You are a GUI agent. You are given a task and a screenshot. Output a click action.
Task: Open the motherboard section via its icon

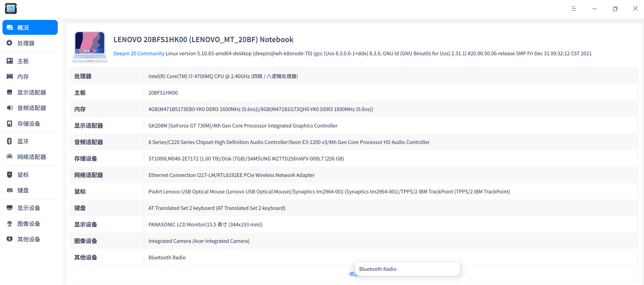pos(9,61)
